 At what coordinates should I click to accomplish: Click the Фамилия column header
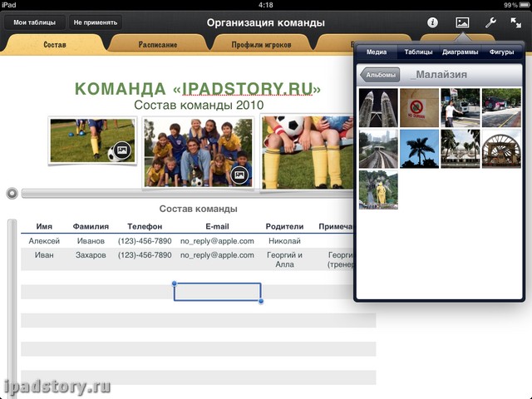coord(91,226)
